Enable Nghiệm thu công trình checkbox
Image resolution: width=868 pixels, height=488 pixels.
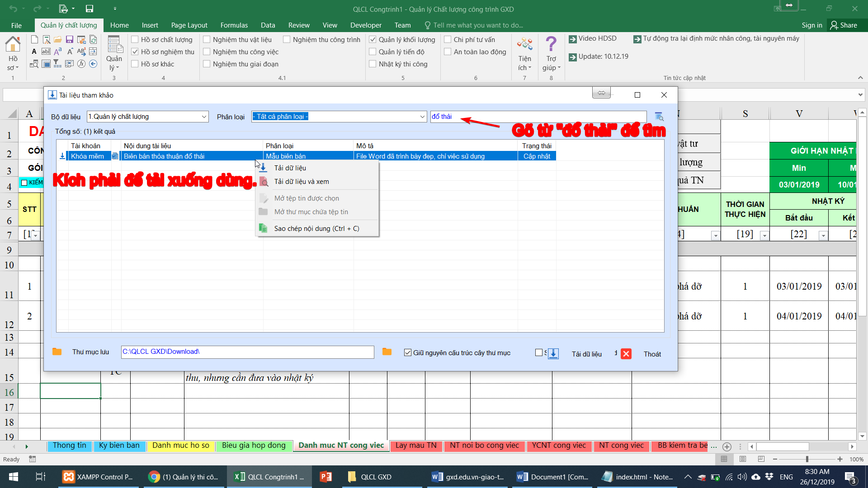[287, 39]
